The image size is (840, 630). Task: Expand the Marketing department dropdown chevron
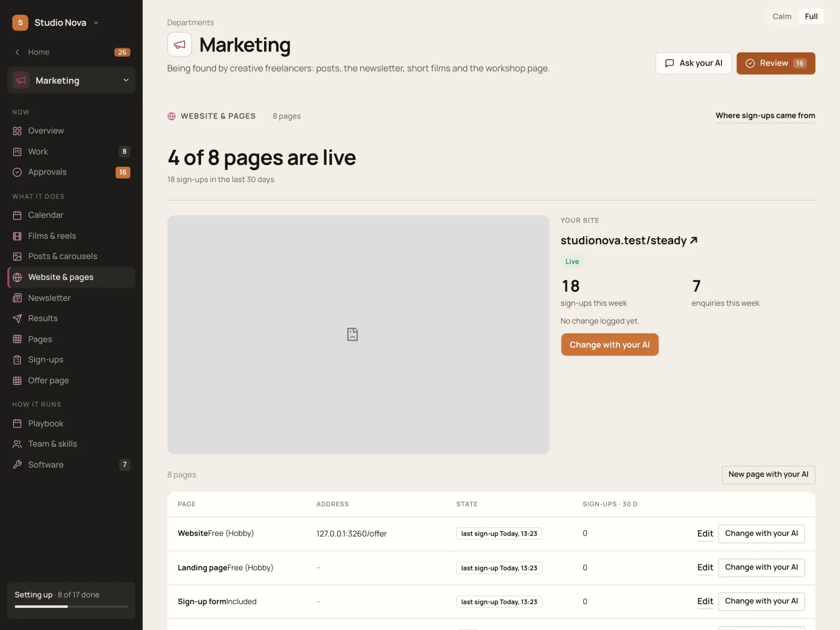click(126, 80)
